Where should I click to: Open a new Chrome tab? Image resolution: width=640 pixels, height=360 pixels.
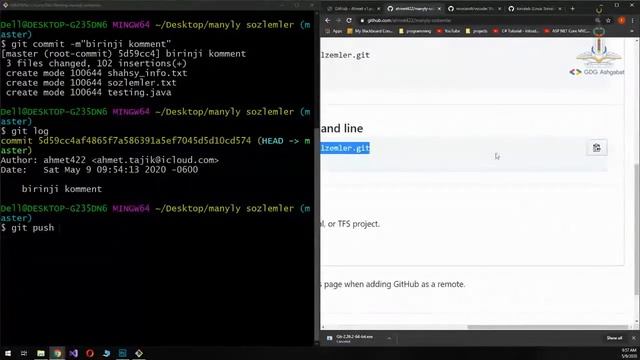coord(573,9)
